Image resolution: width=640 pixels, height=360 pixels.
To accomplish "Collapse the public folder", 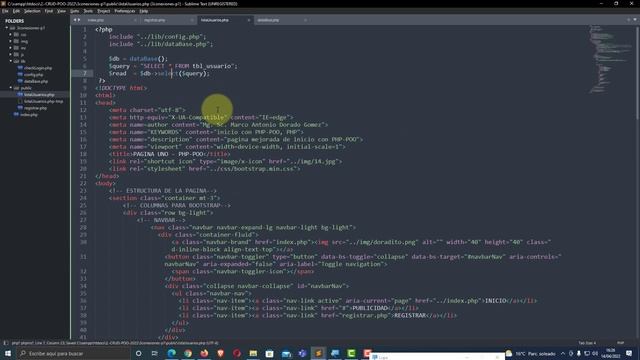I will click(x=11, y=88).
